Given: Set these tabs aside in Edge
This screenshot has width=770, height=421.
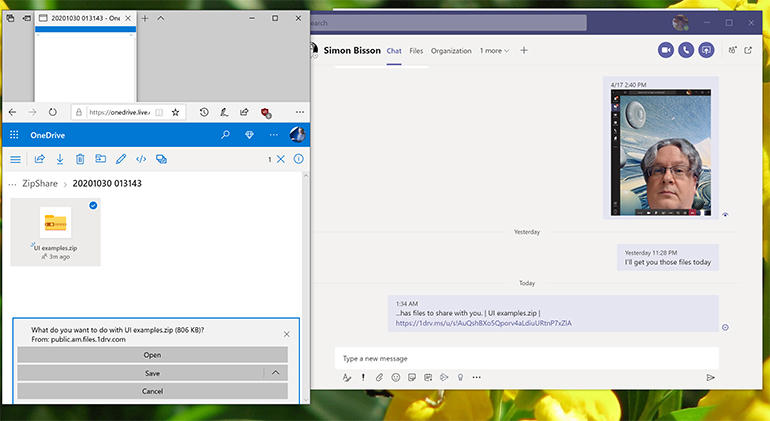Looking at the screenshot, I should (x=27, y=18).
